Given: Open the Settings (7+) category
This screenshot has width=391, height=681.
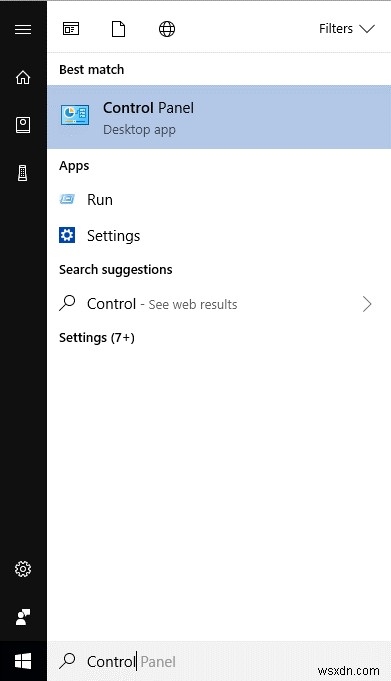Looking at the screenshot, I should (x=97, y=337).
